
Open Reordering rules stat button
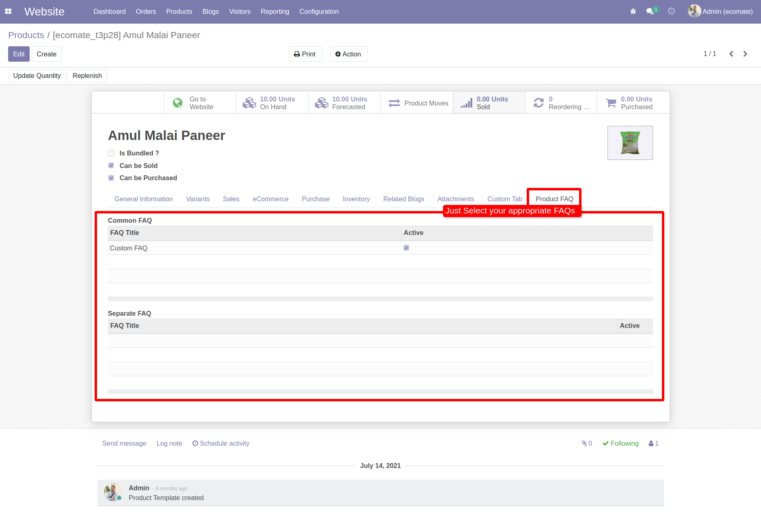click(x=561, y=103)
